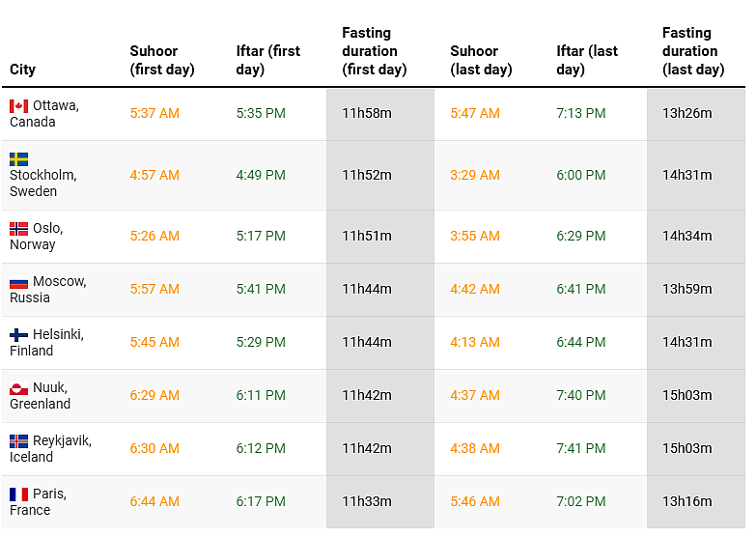Screen dimensions: 756x537
Task: Select Stockholm's last day iftar 6:00 PM
Action: pos(581,176)
